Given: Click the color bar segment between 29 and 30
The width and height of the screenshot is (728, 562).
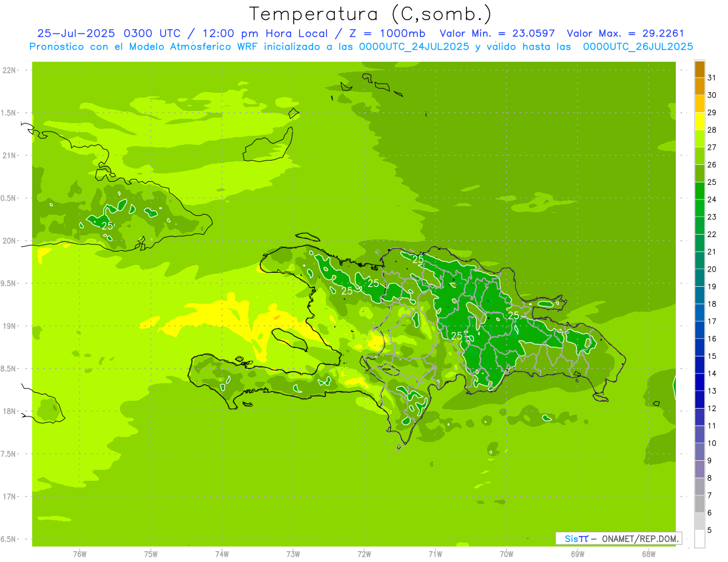Looking at the screenshot, I should (x=699, y=104).
